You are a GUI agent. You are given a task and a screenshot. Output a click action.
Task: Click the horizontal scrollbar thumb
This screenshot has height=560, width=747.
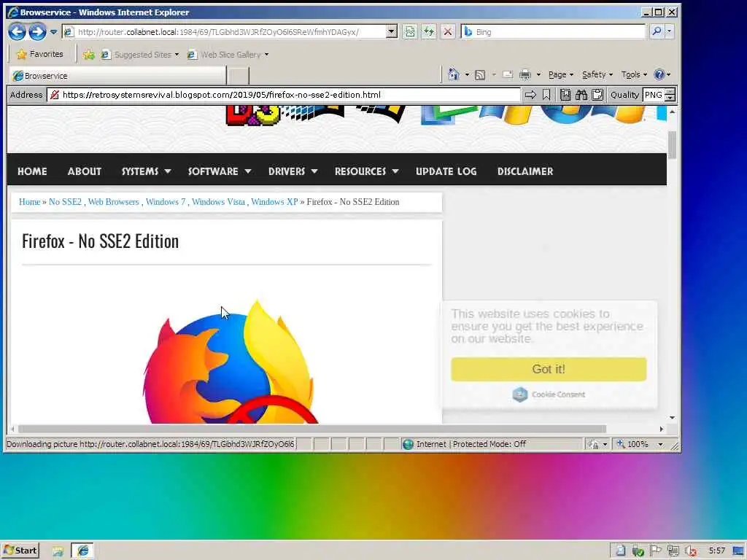point(312,429)
